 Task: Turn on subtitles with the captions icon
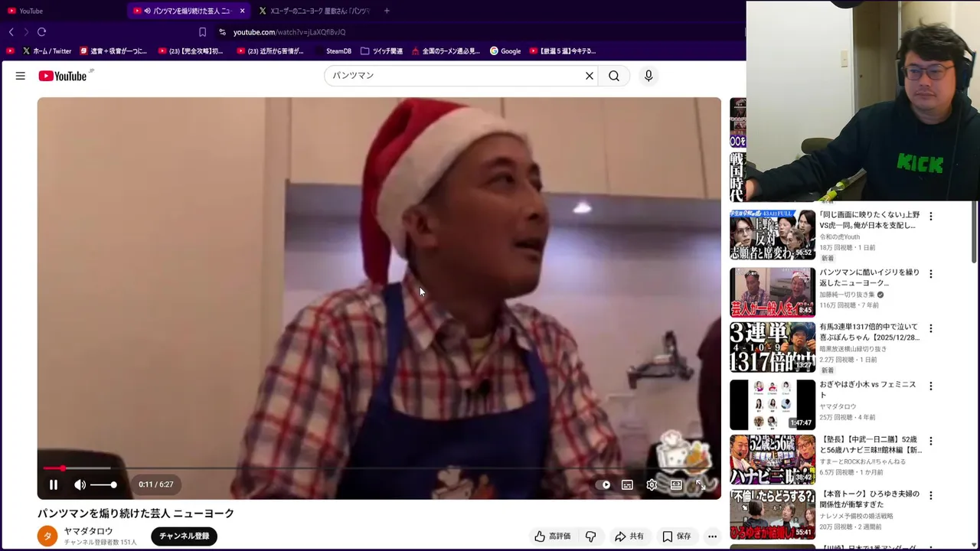coord(627,484)
